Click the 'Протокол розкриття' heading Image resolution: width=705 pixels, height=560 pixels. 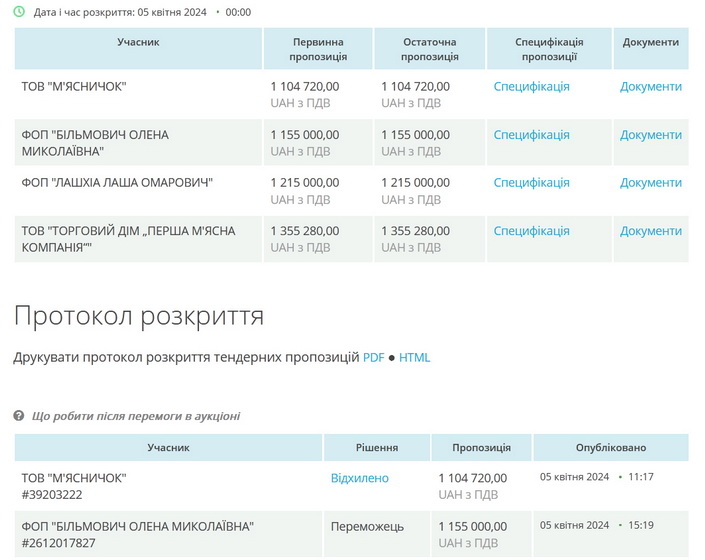coord(139,316)
